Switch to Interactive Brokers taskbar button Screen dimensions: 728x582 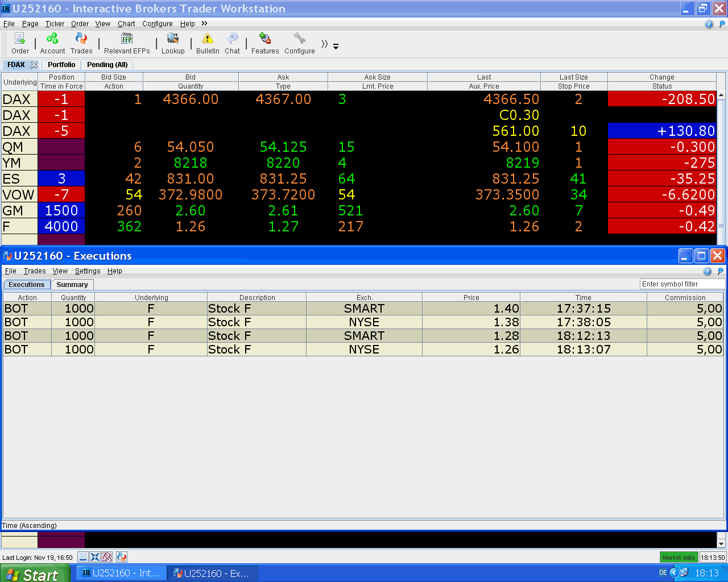(x=121, y=573)
